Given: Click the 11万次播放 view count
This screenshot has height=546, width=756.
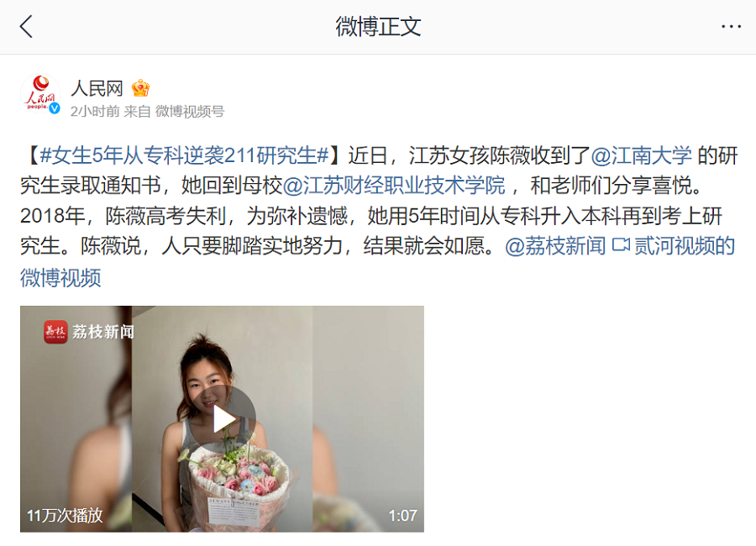Looking at the screenshot, I should point(65,516).
